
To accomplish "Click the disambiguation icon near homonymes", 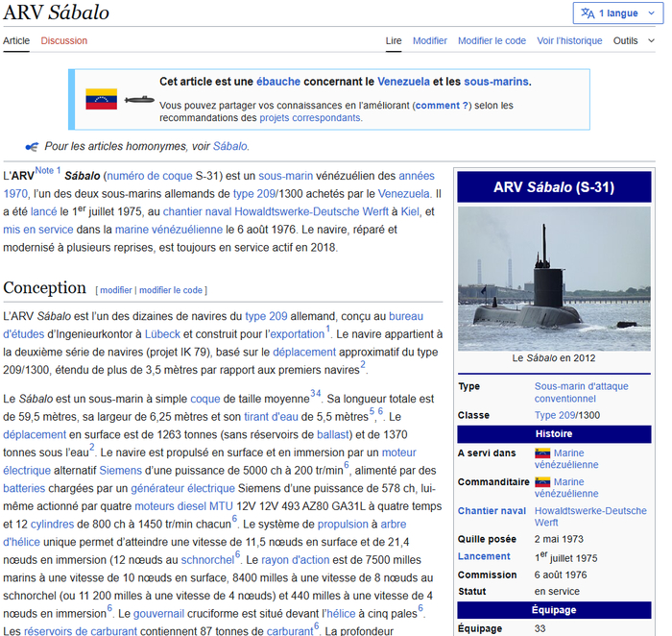I will coord(32,146).
